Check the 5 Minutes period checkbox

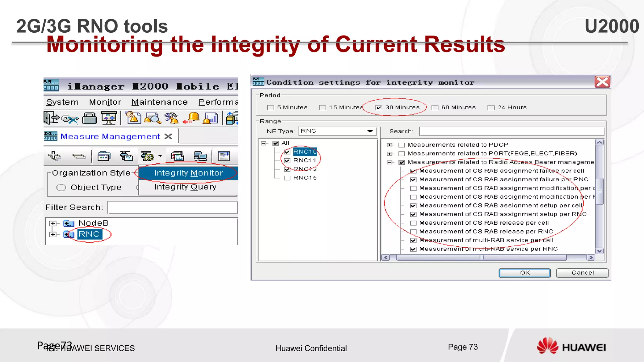[x=271, y=108]
